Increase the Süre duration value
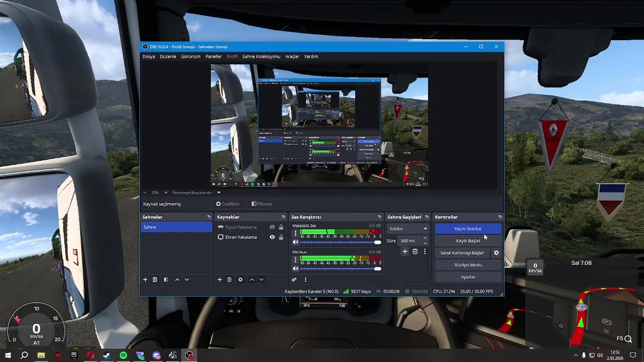This screenshot has width=644, height=362. [x=425, y=239]
